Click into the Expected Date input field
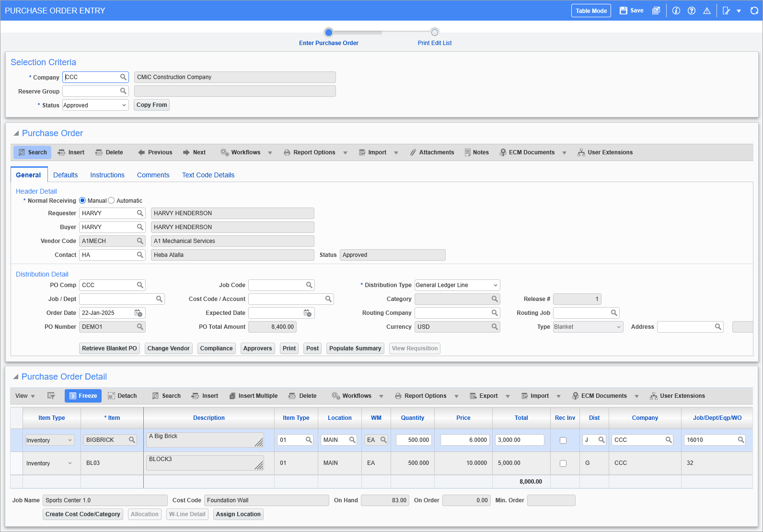This screenshot has width=763, height=532. pyautogui.click(x=276, y=313)
